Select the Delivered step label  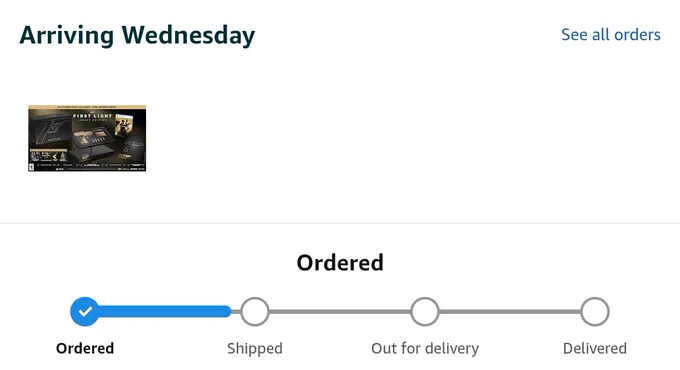tap(595, 348)
